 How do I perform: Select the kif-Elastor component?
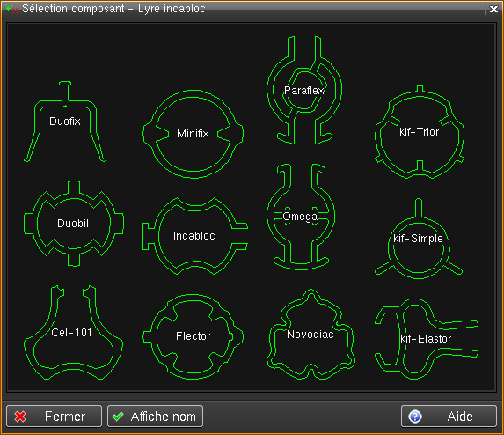(427, 339)
